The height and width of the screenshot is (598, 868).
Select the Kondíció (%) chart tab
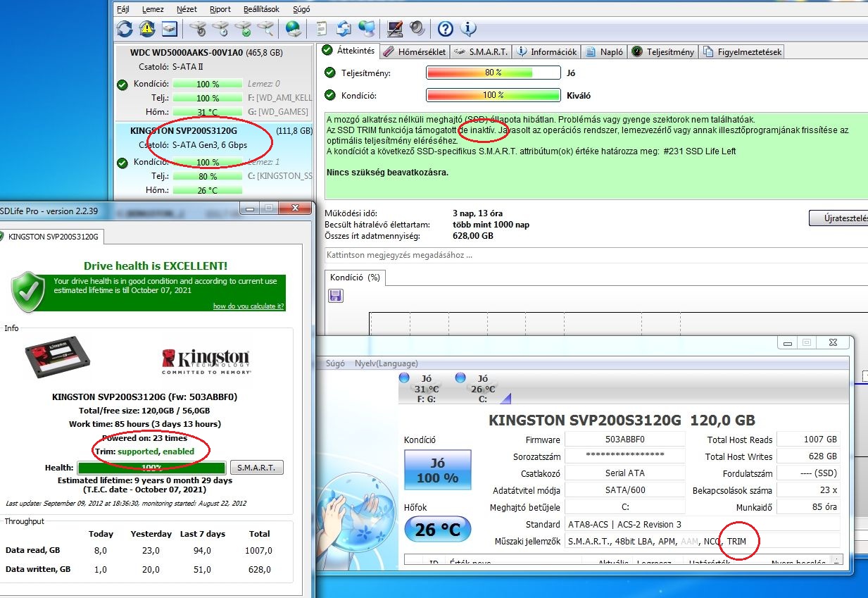pyautogui.click(x=355, y=278)
